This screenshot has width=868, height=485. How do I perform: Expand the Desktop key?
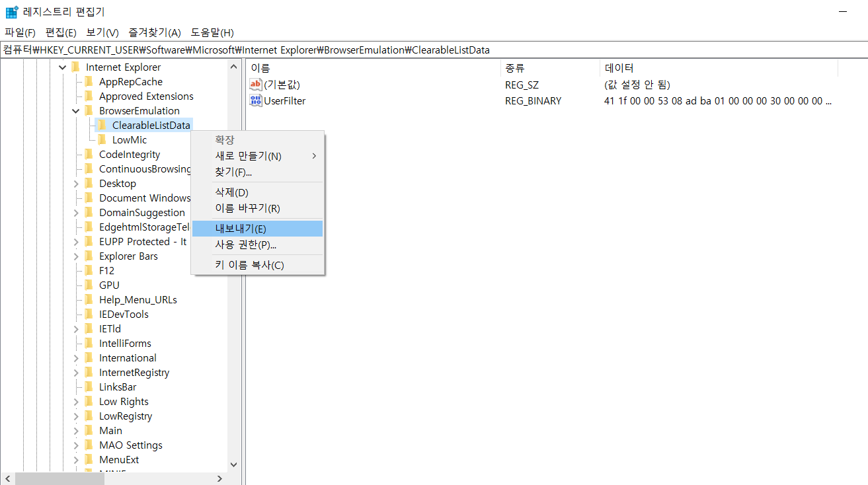coord(76,184)
